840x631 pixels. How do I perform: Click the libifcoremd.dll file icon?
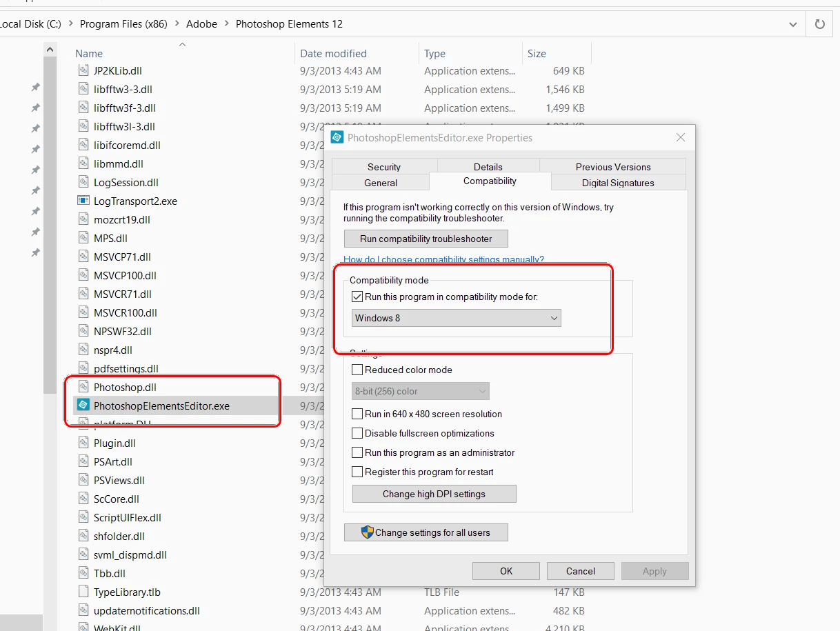coord(83,145)
